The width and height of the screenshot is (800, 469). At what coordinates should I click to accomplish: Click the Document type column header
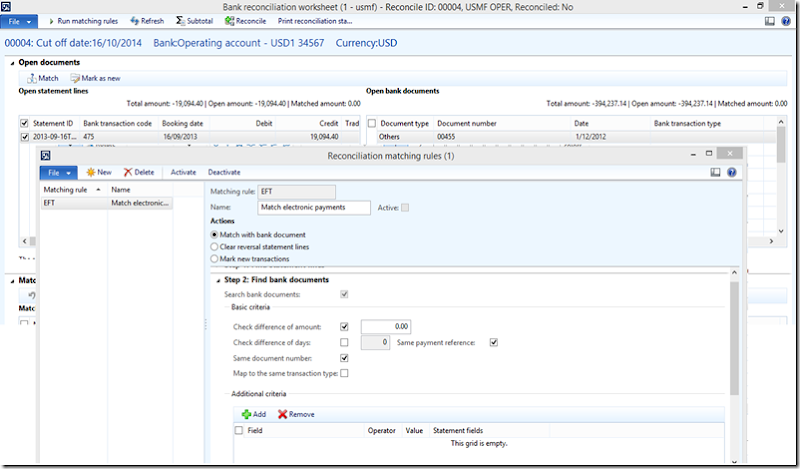(405, 123)
